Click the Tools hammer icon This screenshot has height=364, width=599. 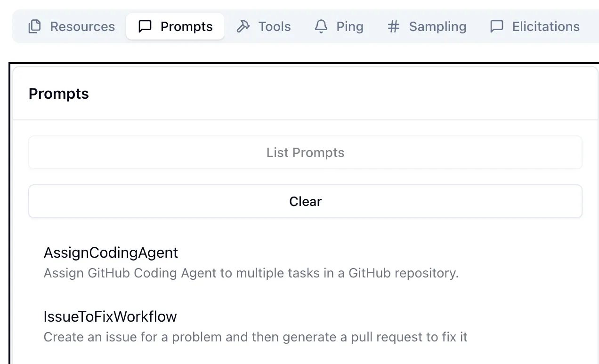point(243,27)
